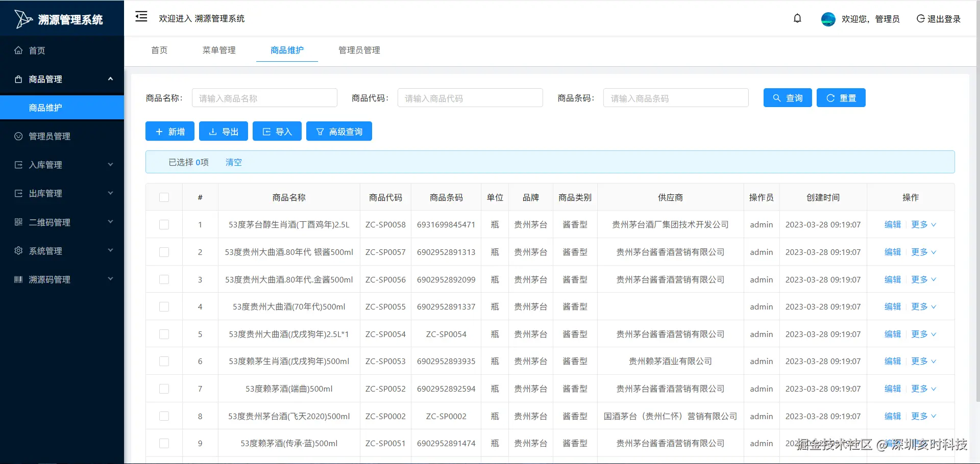Expand the 二维码管理 sidebar menu chevron
980x464 pixels.
click(110, 221)
